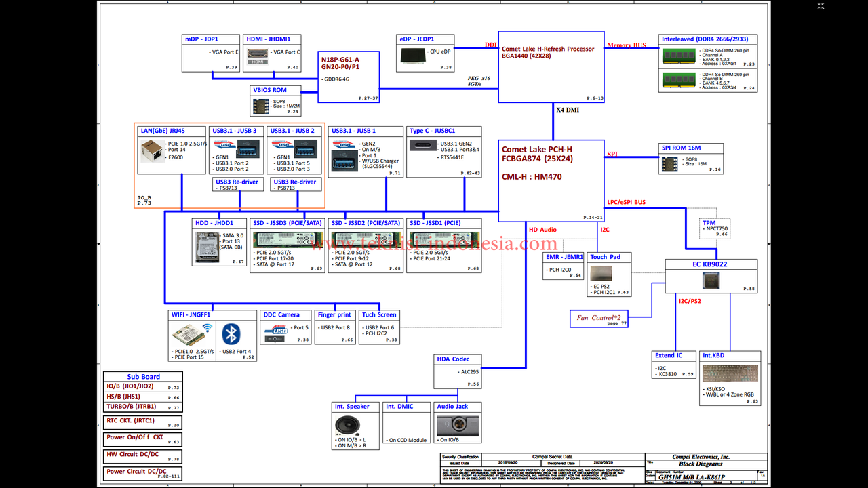Click the Audio Jack picture
Viewport: 868px width, 488px height.
point(456,426)
